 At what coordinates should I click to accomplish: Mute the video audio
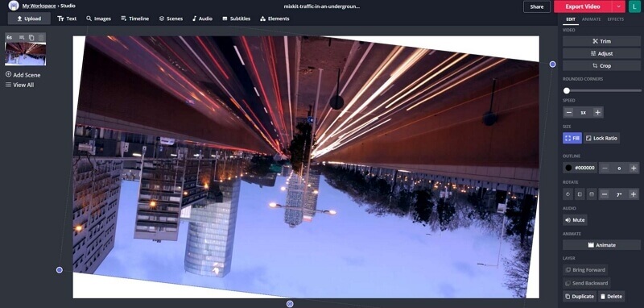point(575,220)
